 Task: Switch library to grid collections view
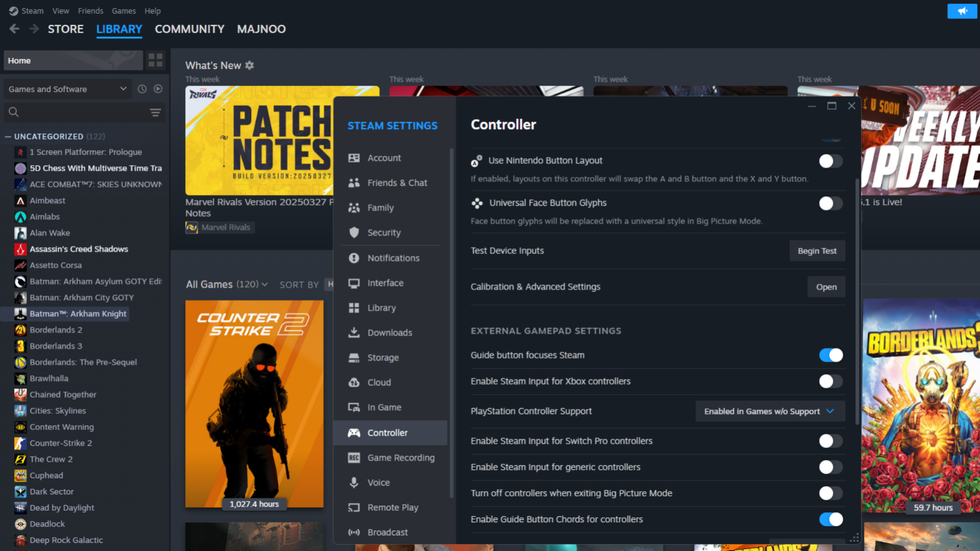click(156, 60)
